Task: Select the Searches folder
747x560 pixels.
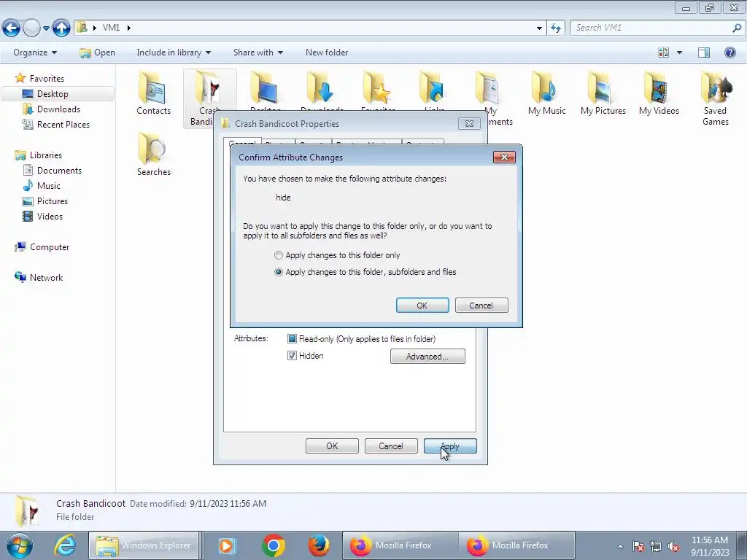Action: [153, 155]
